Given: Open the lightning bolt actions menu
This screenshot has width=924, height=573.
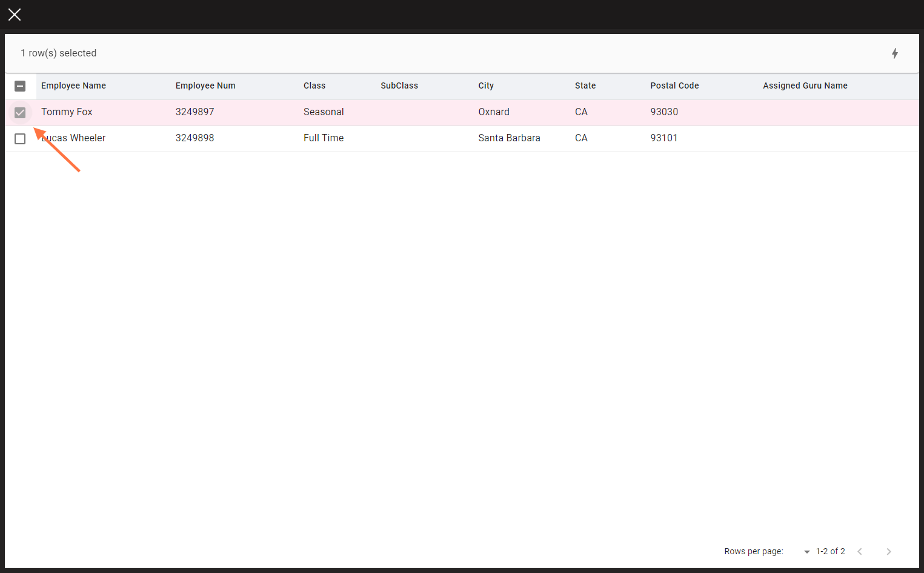Looking at the screenshot, I should coord(895,53).
